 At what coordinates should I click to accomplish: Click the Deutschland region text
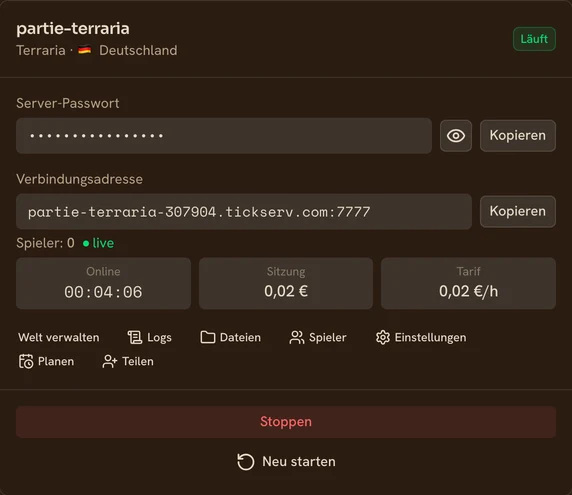coord(138,50)
